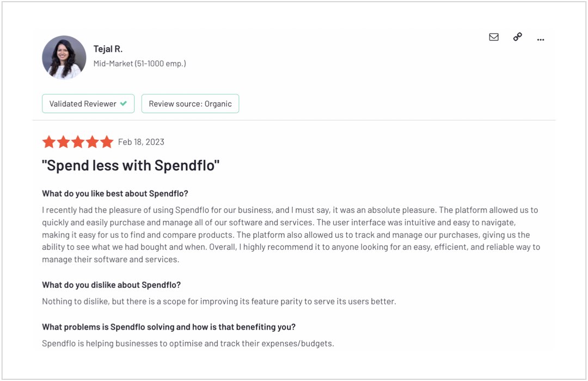Open Tejal R.'s profile photo

pyautogui.click(x=64, y=57)
